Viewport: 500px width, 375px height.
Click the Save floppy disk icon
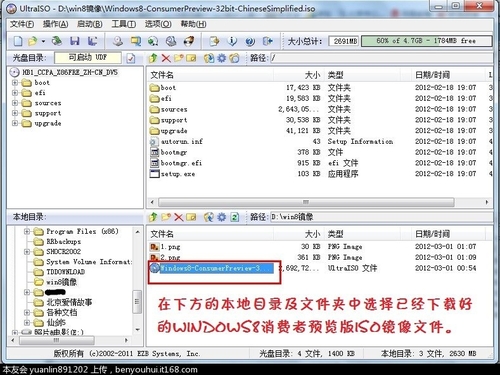tap(75, 41)
